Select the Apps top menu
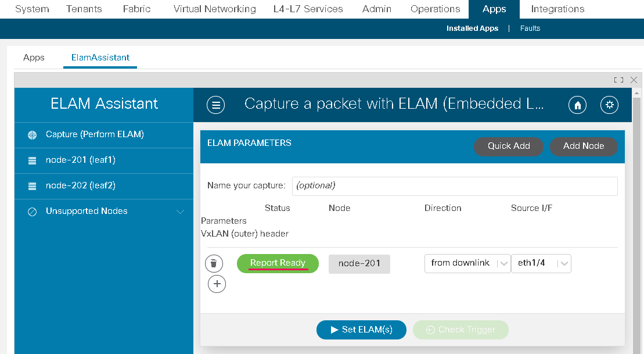 click(494, 9)
